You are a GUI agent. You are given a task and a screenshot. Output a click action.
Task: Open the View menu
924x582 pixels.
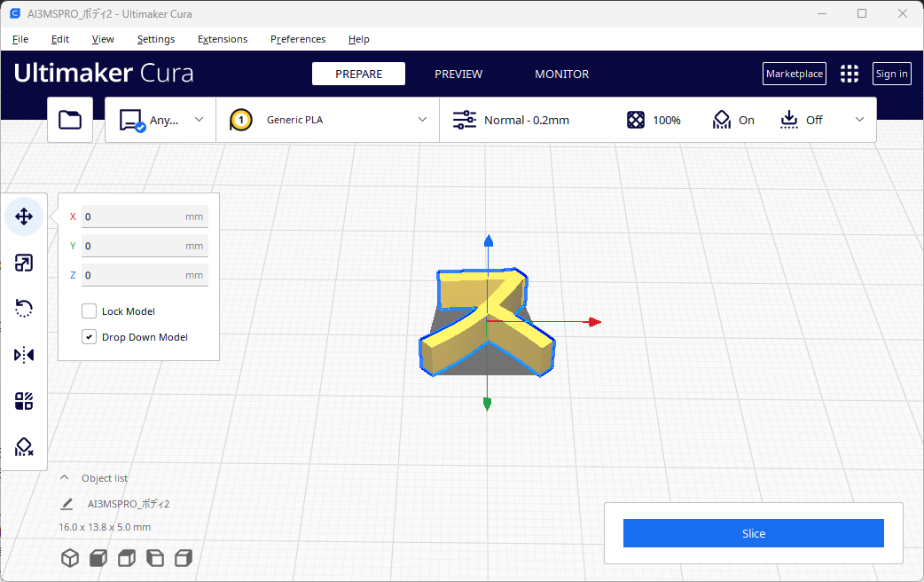point(103,39)
